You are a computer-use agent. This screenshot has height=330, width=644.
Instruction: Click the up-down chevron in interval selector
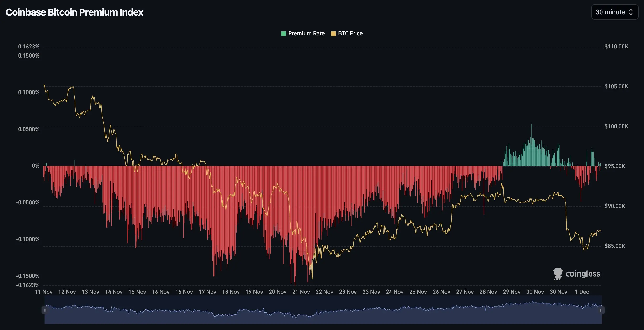tap(631, 12)
